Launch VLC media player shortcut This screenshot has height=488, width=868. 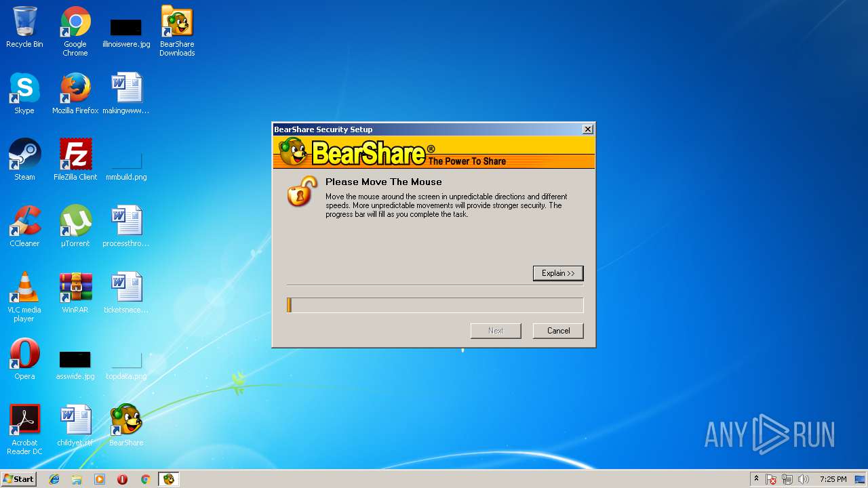point(24,297)
